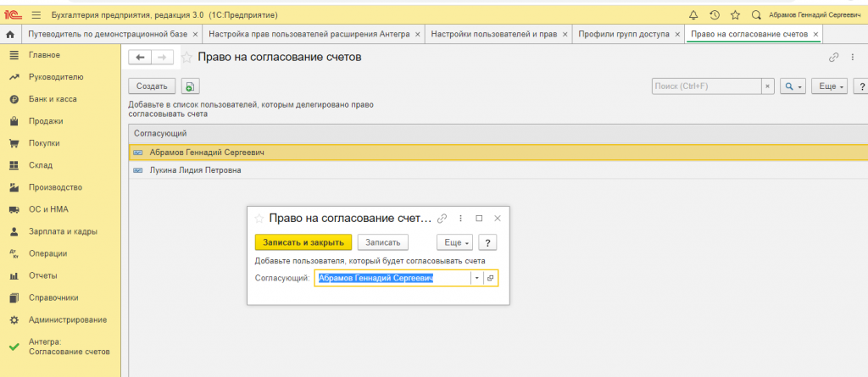Screen dimensions: 868x377
Task: Open the dialog's Еще dropdown menu
Action: click(453, 242)
